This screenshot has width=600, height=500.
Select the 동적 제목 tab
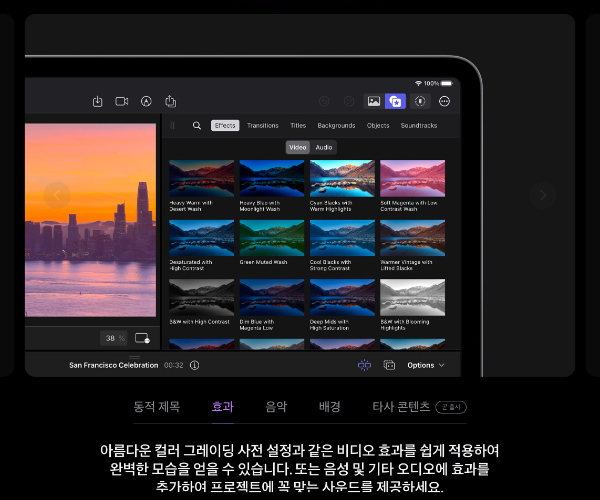coord(157,406)
